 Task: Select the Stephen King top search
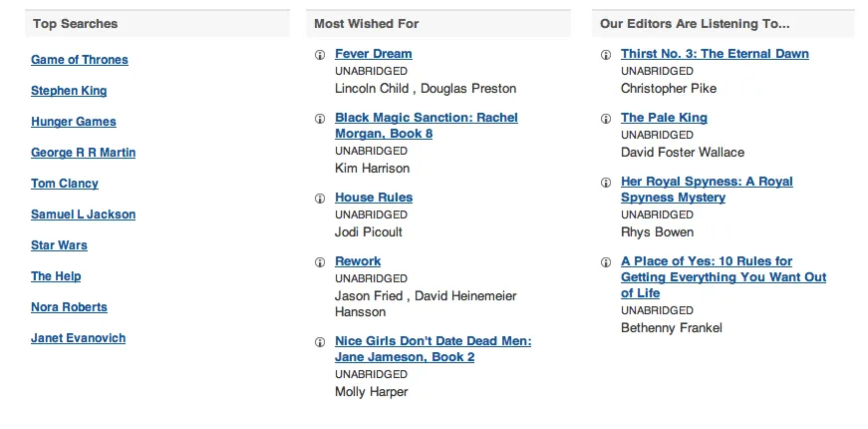pos(69,91)
